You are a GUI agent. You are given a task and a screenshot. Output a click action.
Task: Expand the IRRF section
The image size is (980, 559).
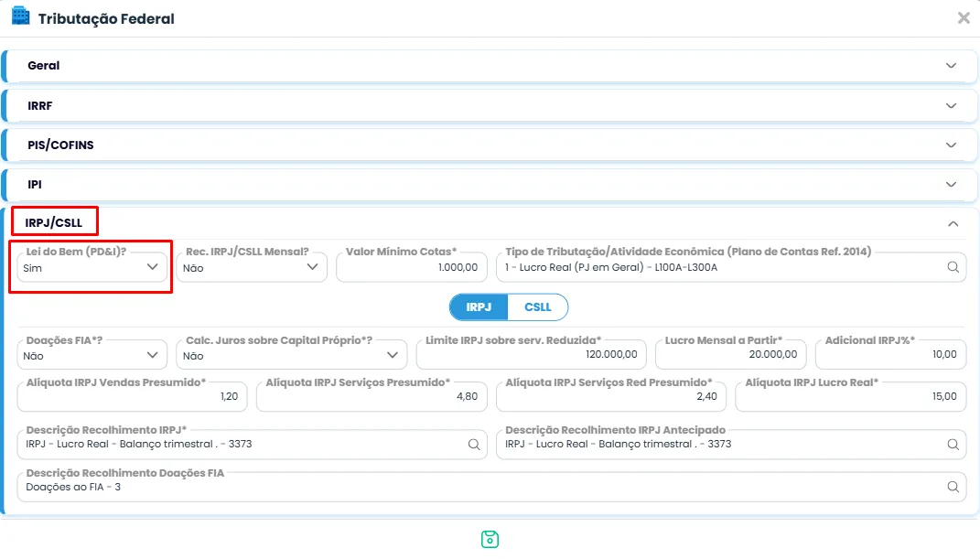[490, 105]
